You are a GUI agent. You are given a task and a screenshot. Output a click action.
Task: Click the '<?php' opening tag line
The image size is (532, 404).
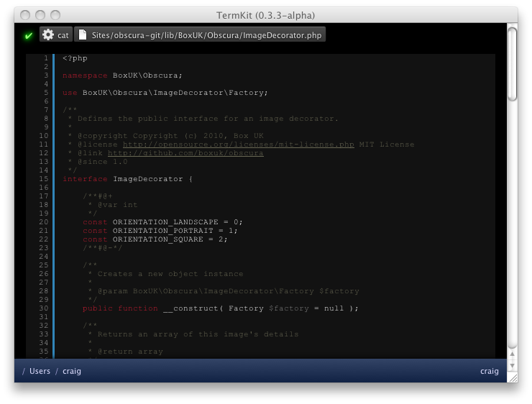75,58
